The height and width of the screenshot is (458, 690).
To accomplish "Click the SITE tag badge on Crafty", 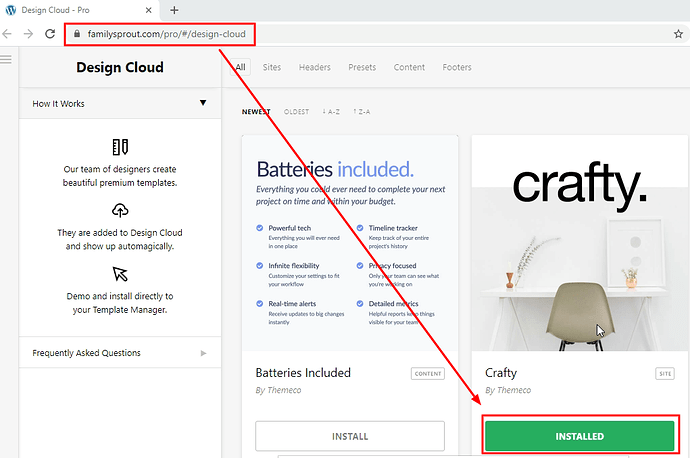I will [665, 374].
